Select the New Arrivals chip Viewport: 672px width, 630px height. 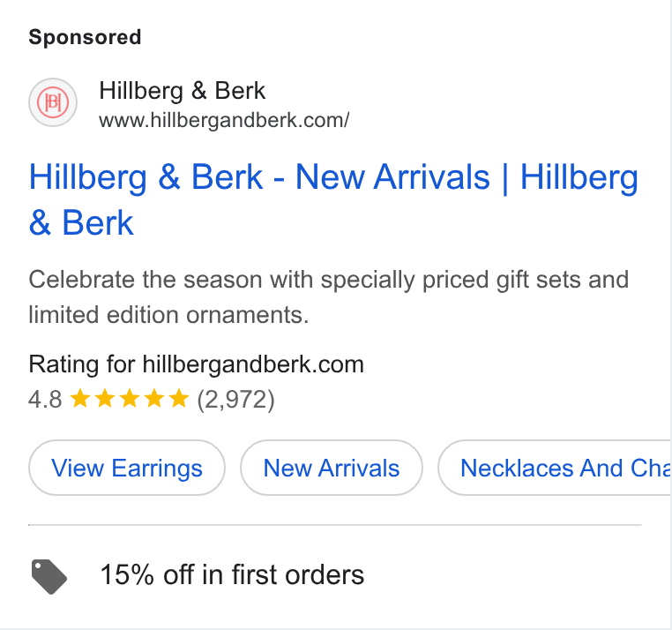[x=332, y=468]
